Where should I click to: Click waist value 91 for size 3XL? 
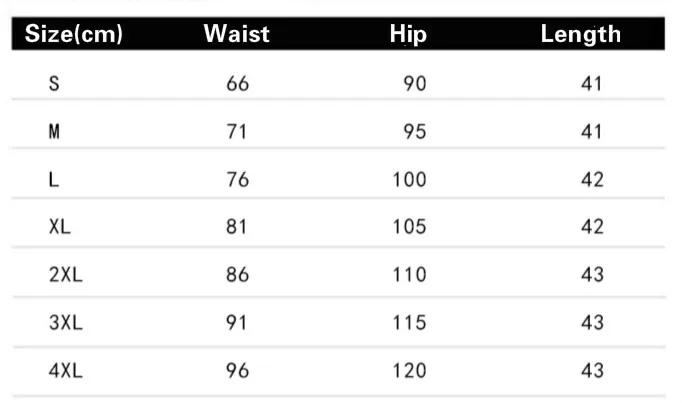pos(237,323)
